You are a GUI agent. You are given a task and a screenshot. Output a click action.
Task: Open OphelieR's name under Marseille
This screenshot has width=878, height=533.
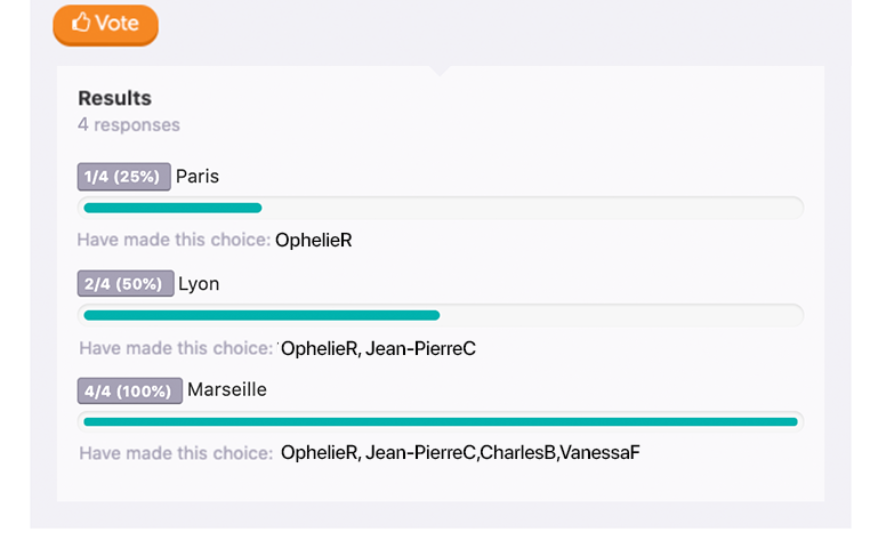point(319,453)
